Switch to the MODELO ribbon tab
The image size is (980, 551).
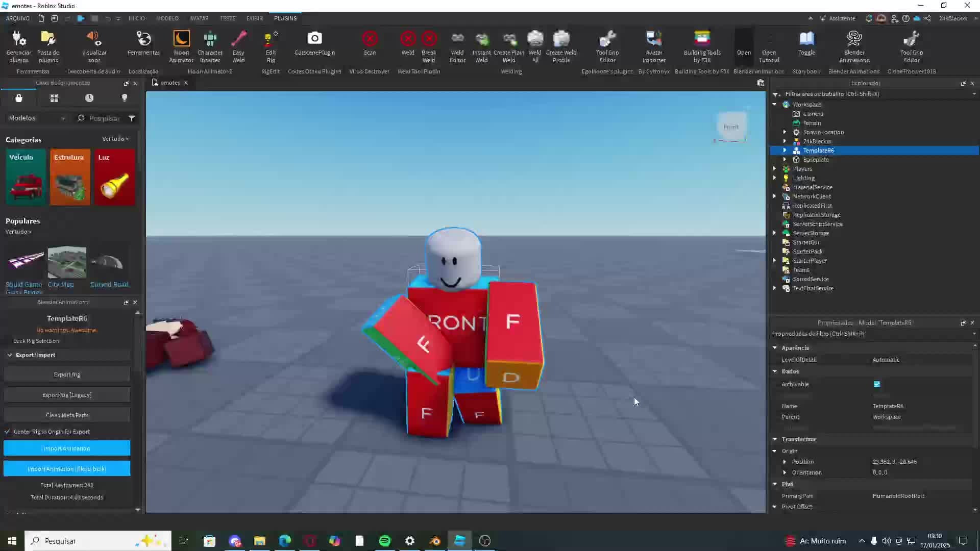click(167, 18)
